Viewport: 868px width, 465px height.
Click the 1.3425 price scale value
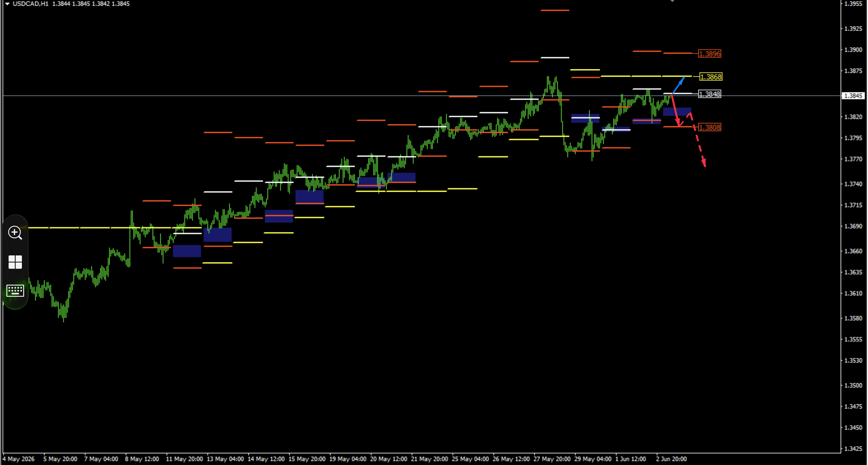point(853,449)
